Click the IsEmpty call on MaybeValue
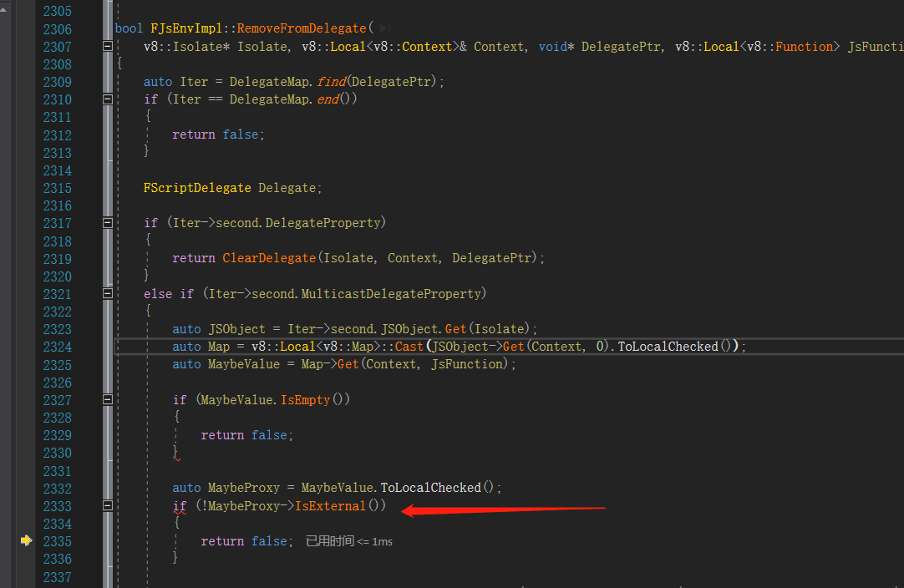Image resolution: width=904 pixels, height=588 pixels. point(306,400)
